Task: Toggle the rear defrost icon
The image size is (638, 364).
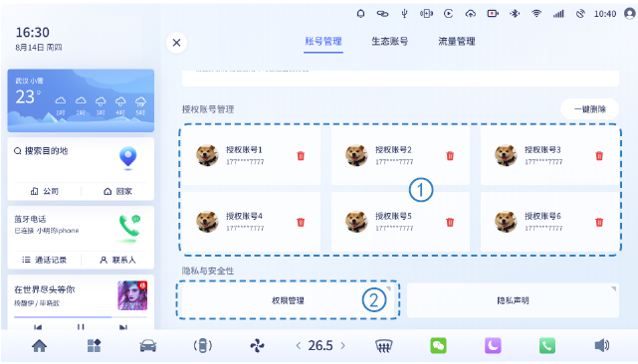Action: point(383,346)
